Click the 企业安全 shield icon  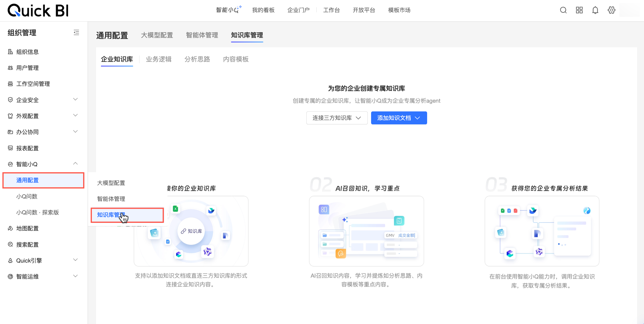(10, 100)
